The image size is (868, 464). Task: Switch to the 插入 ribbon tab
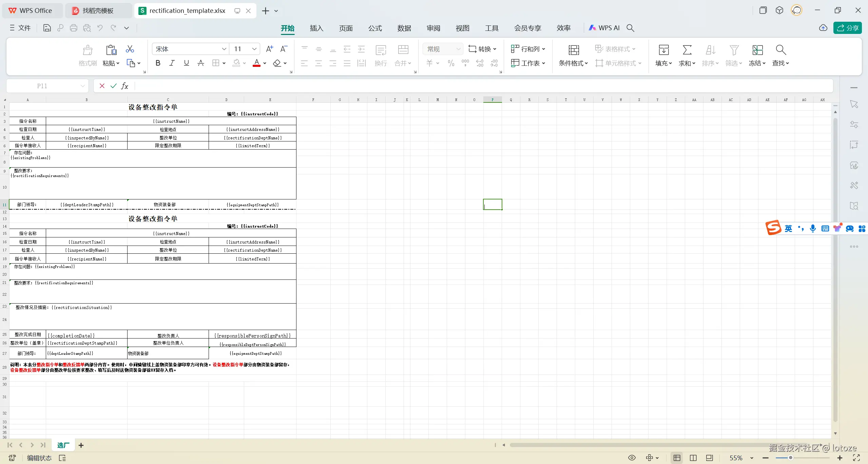(316, 28)
